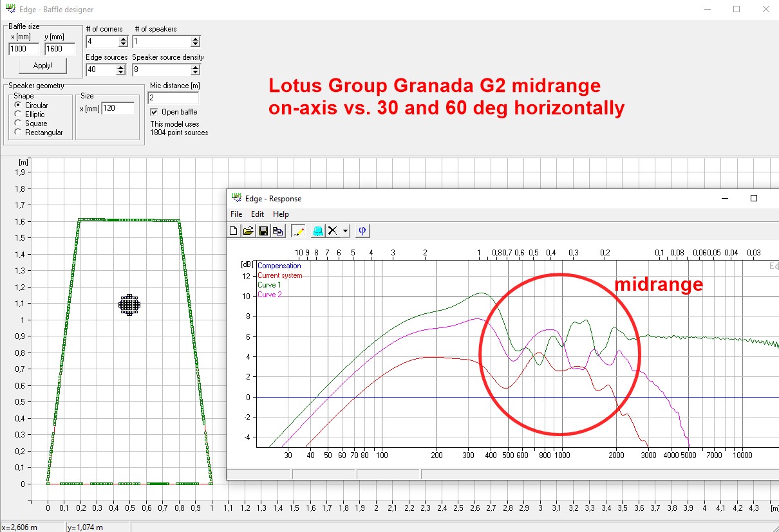Viewport: 779px width, 532px height.
Task: Open File menu in Response window
Action: click(x=236, y=214)
